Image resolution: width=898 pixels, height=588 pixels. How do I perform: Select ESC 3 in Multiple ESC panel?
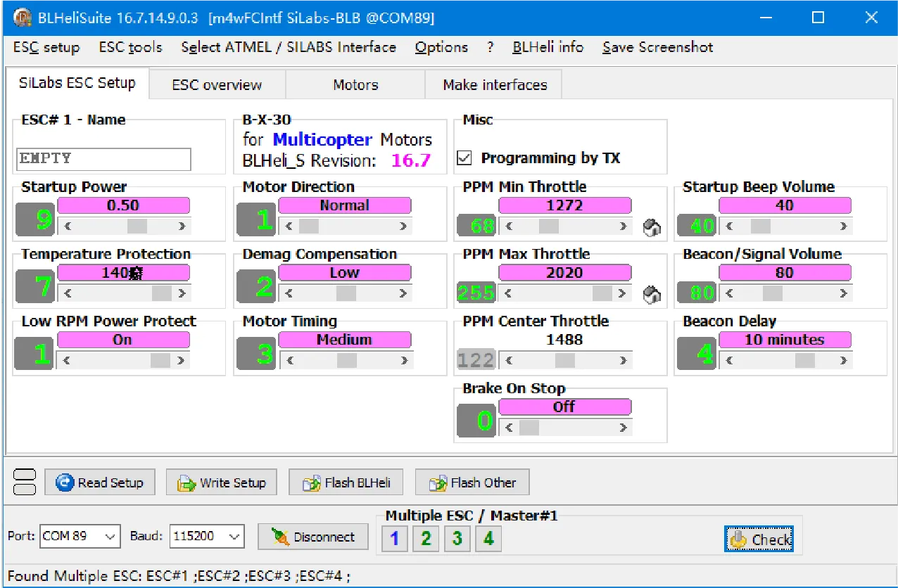[457, 539]
